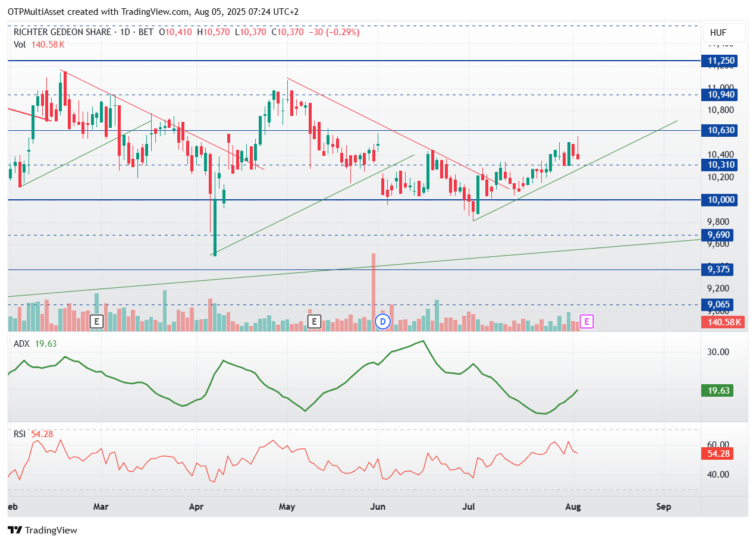This screenshot has width=756, height=543.
Task: Click the earnings E marker near May
Action: (314, 322)
